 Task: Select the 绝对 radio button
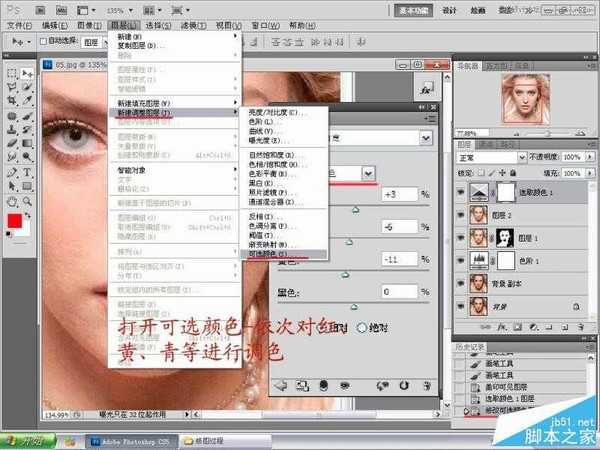pyautogui.click(x=362, y=328)
